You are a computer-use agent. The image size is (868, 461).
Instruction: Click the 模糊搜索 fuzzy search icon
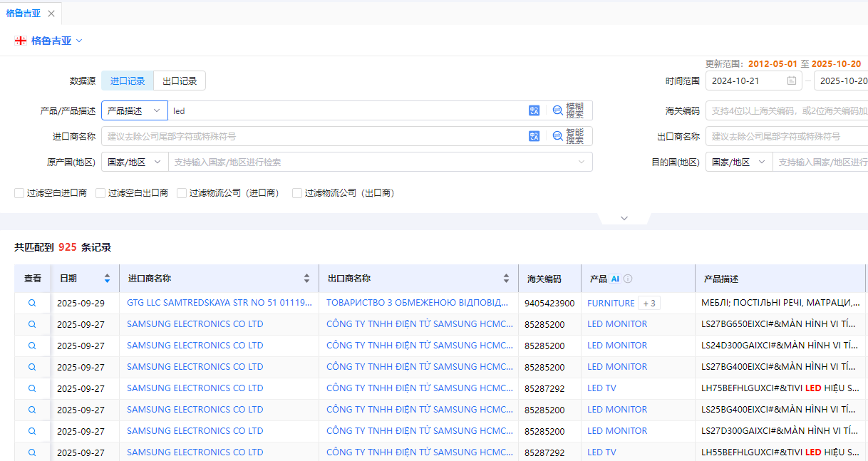point(558,110)
